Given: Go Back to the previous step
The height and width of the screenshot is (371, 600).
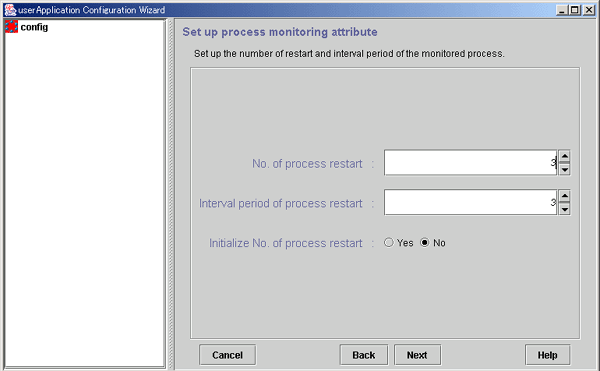Looking at the screenshot, I should 364,355.
